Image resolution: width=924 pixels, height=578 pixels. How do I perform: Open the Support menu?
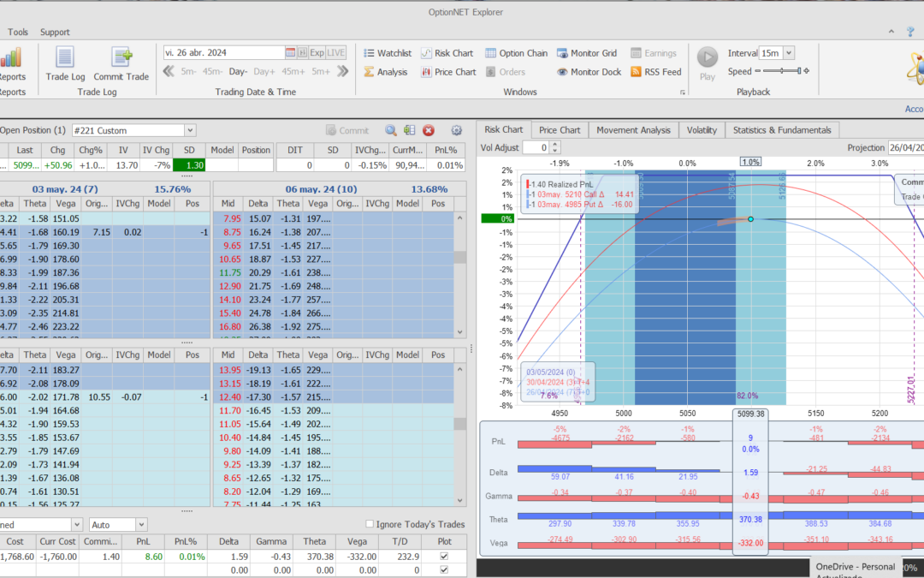click(x=55, y=33)
